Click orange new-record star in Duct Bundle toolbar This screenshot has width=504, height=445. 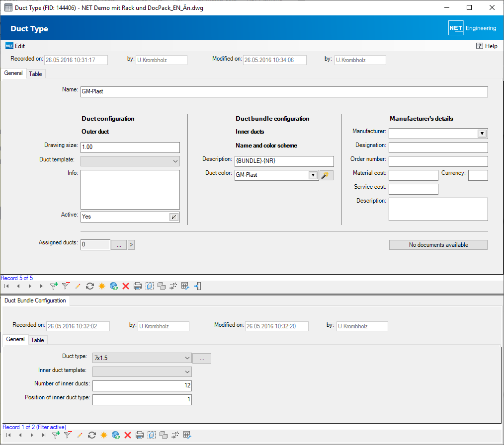tap(104, 435)
